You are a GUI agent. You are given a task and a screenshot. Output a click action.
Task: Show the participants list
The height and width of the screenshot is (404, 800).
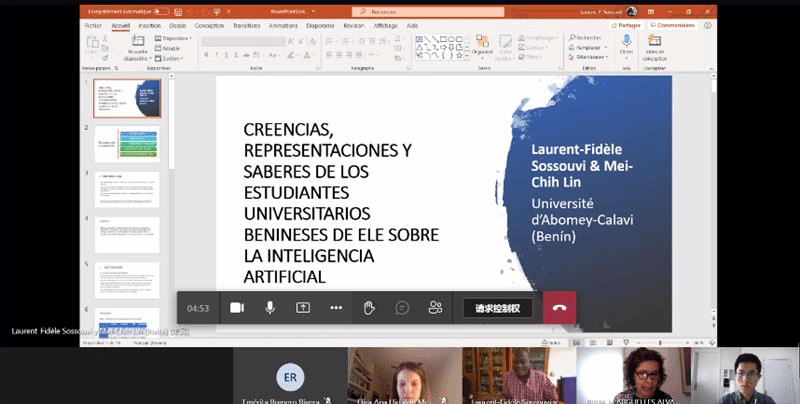(x=435, y=308)
